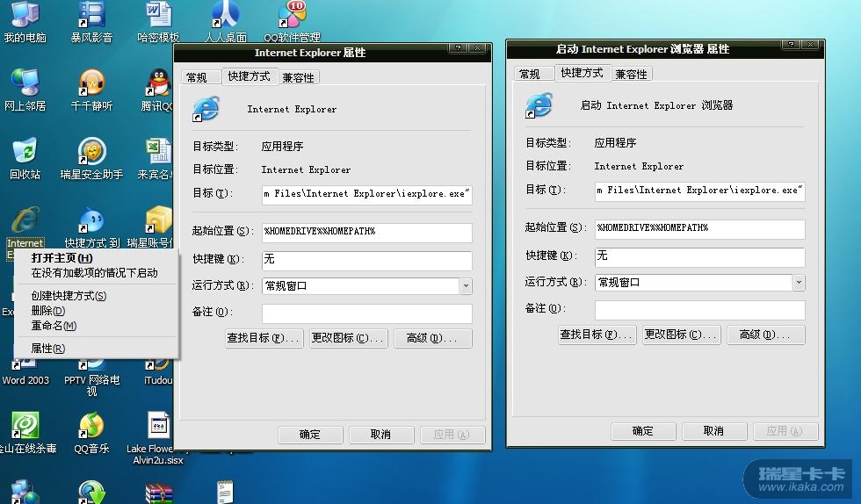Viewport: 861px width, 504px height.
Task: Focus 快捷键(K) field in 启动 IE 浏览器 属性
Action: point(700,257)
